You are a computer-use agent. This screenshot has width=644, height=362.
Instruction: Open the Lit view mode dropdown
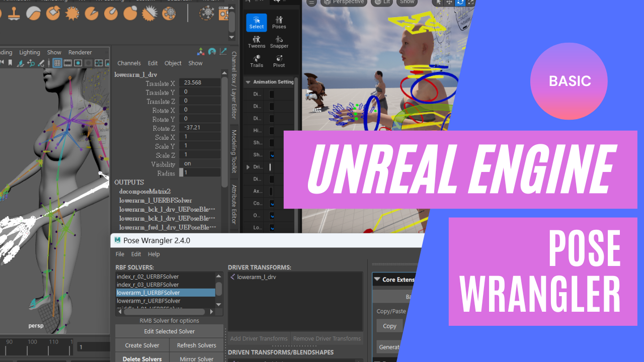click(382, 3)
